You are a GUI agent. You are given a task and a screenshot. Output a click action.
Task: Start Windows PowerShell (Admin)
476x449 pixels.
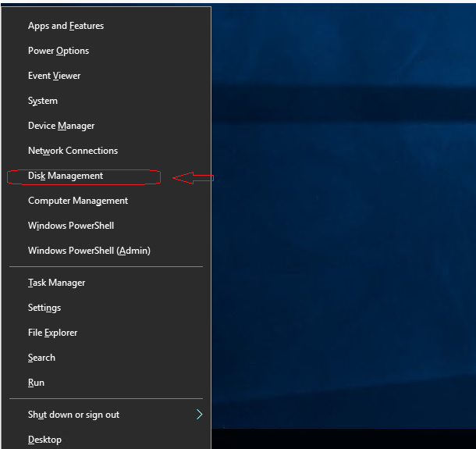(106, 251)
